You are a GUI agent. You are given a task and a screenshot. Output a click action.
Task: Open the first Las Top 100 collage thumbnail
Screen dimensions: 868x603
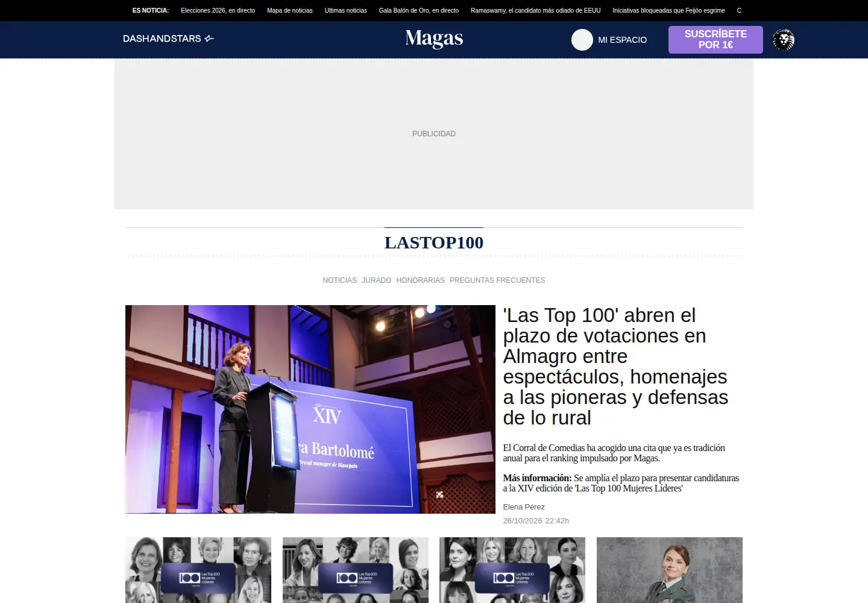(x=198, y=570)
